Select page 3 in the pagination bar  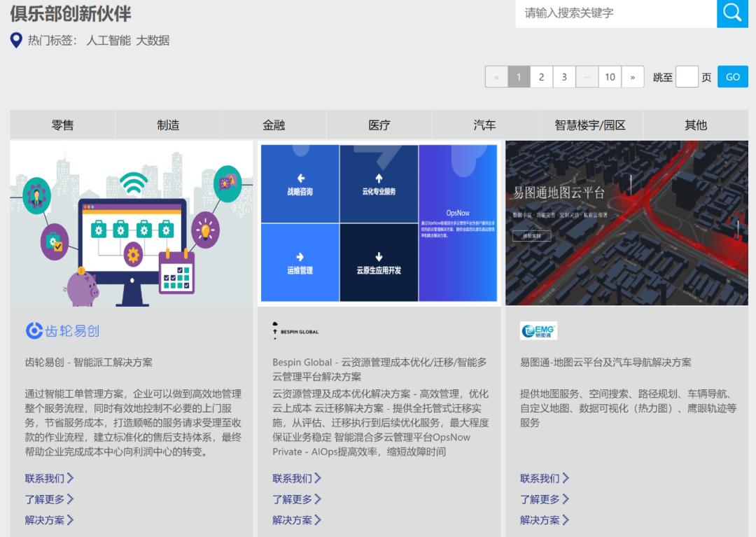[x=564, y=76]
